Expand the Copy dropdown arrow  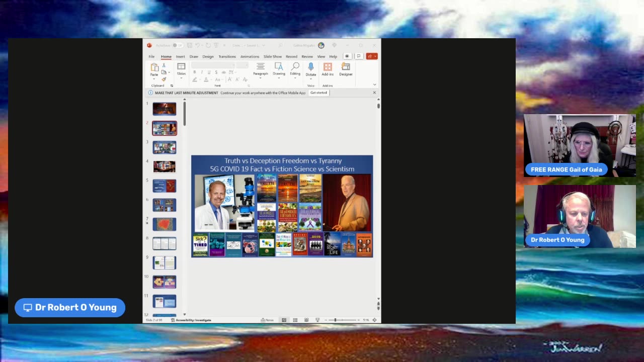169,72
